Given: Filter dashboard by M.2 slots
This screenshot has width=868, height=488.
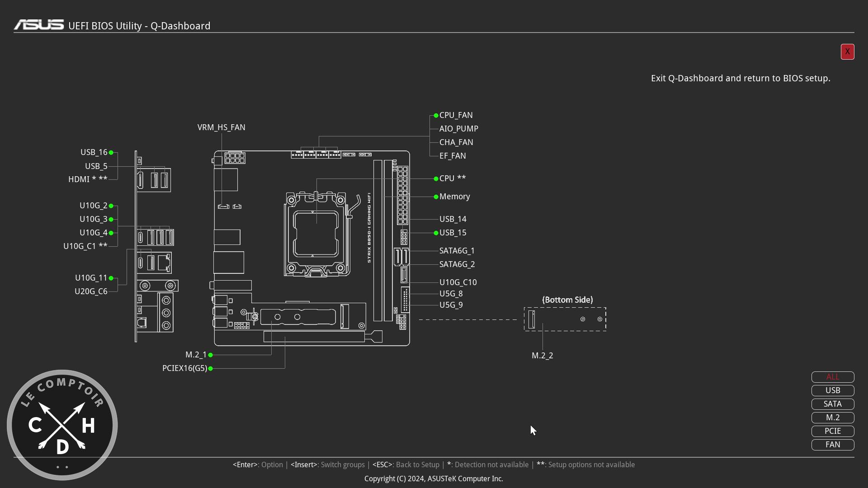Looking at the screenshot, I should 832,418.
